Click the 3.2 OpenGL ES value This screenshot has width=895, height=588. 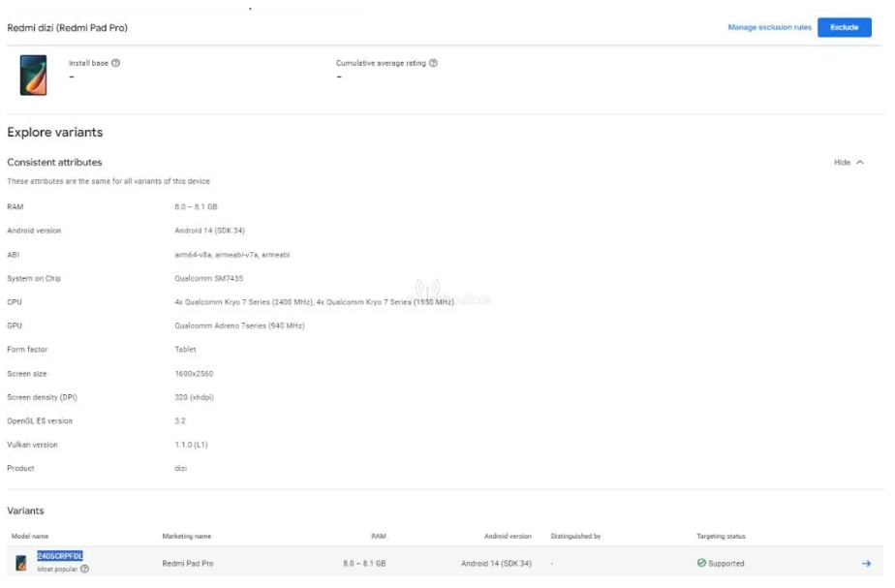pos(180,421)
